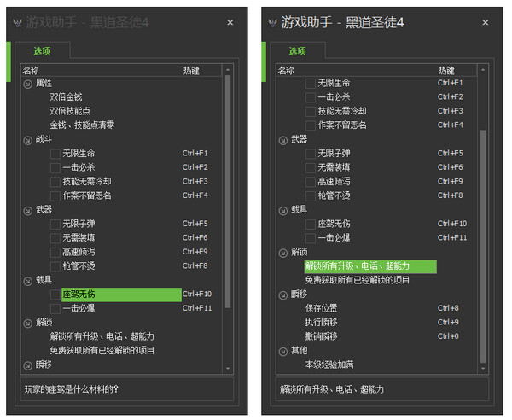Open 选项 tab in right window
This screenshot has width=512, height=420.
[x=298, y=51]
